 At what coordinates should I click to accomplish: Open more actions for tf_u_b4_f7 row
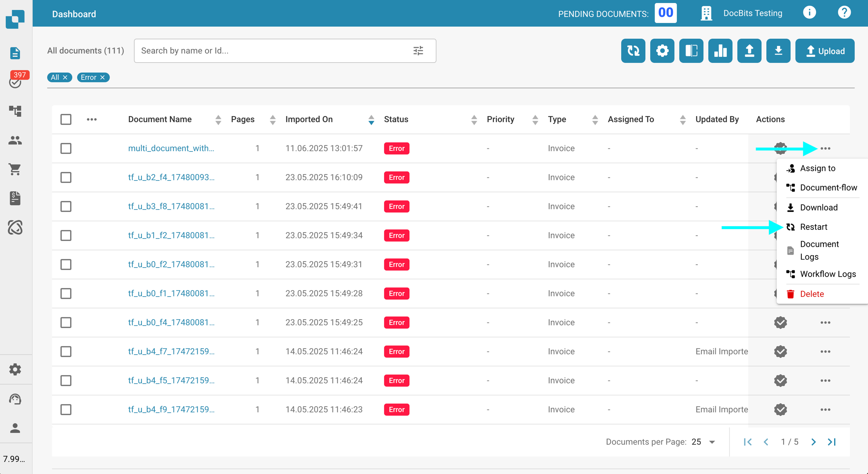(x=825, y=352)
